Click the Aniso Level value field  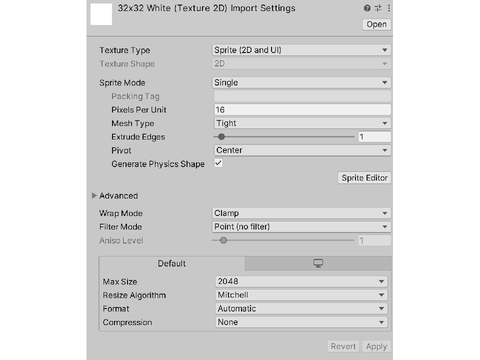click(374, 240)
